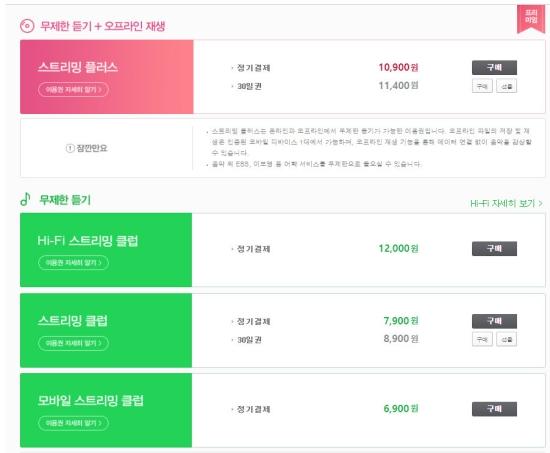The height and width of the screenshot is (453, 550).
Task: Click the info icon next to 잠깐만요
Action: point(70,148)
